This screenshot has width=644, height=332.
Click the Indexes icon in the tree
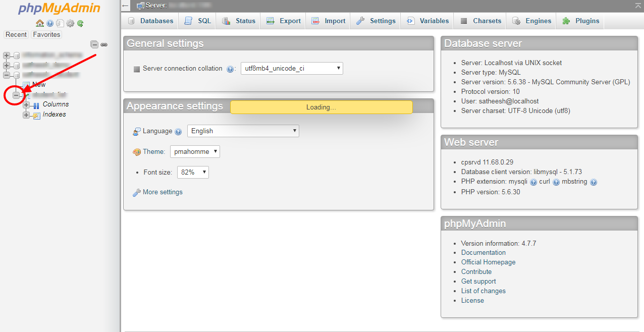36,115
